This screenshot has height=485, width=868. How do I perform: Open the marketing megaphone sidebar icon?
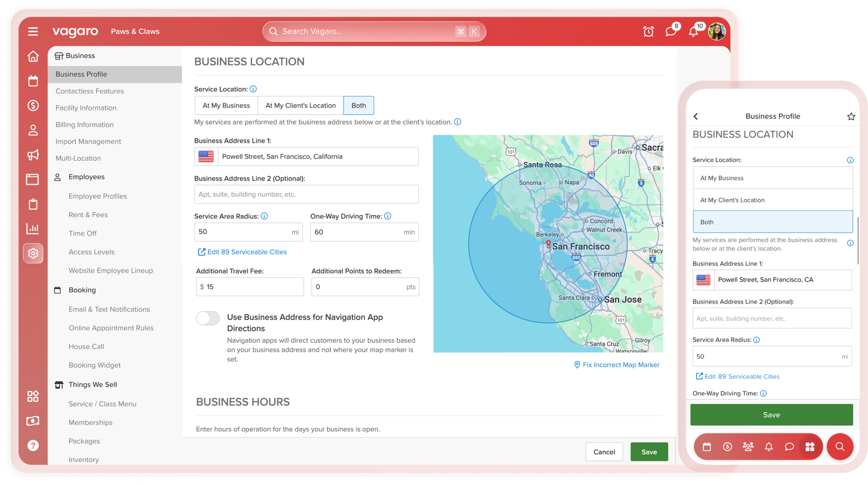[x=33, y=155]
